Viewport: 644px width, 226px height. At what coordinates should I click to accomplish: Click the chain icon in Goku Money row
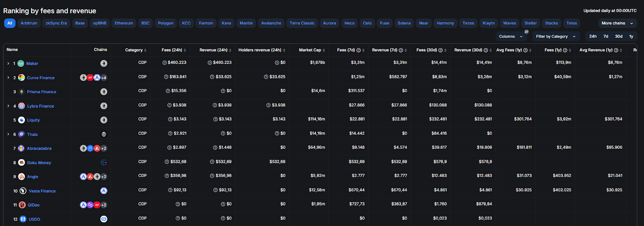tap(104, 162)
